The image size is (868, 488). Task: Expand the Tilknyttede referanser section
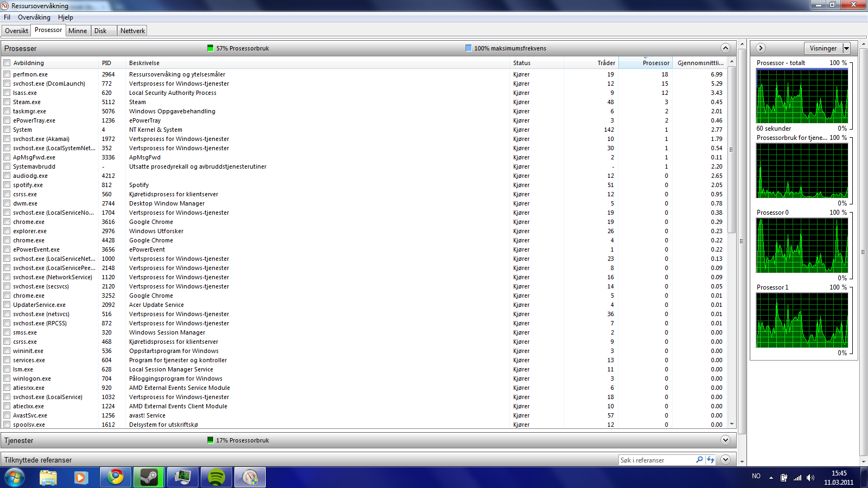pos(725,460)
